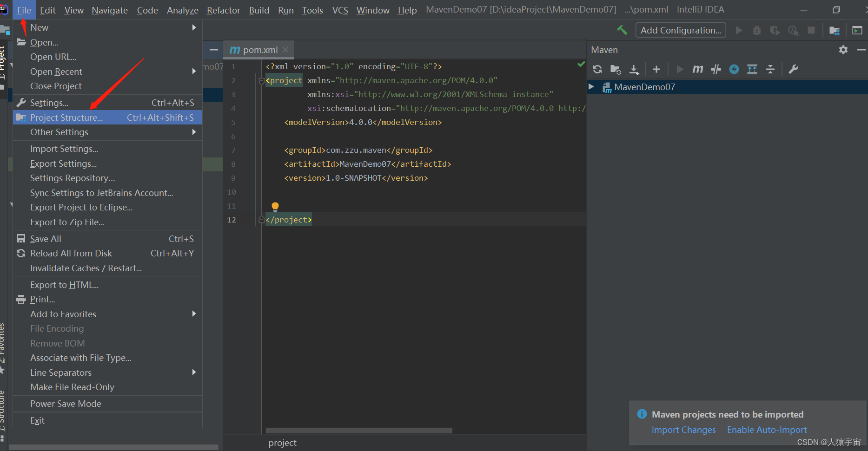Click the Run triangle in main toolbar

point(739,30)
